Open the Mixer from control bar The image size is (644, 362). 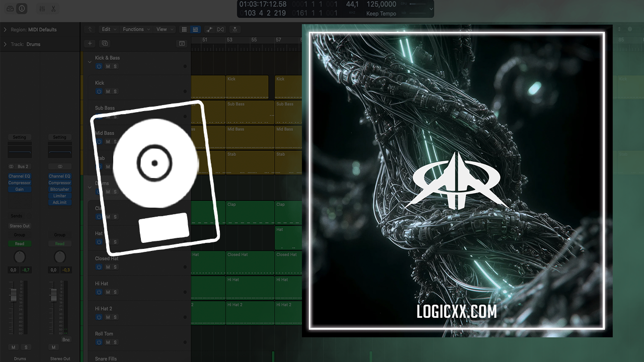coord(42,9)
